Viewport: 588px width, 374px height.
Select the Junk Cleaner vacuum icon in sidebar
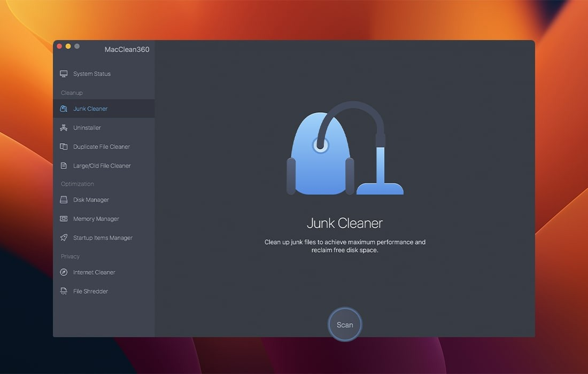(x=64, y=108)
